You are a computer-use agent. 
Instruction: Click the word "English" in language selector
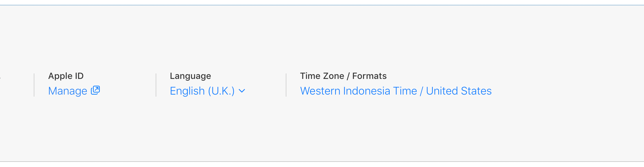pos(187,91)
